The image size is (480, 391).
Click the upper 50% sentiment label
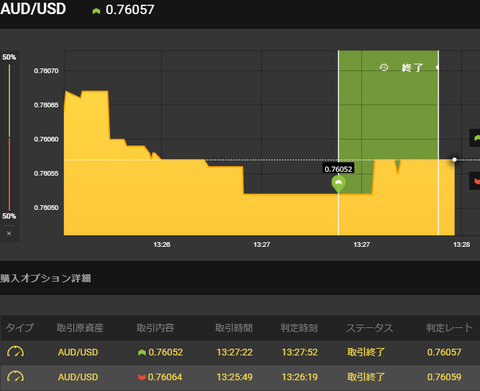coord(9,57)
